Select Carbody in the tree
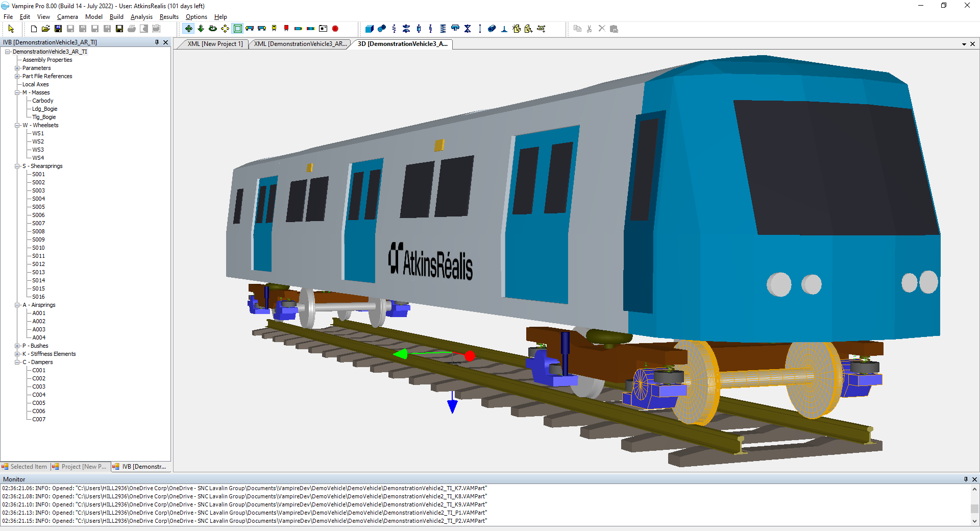Image resolution: width=980 pixels, height=531 pixels. tap(42, 101)
